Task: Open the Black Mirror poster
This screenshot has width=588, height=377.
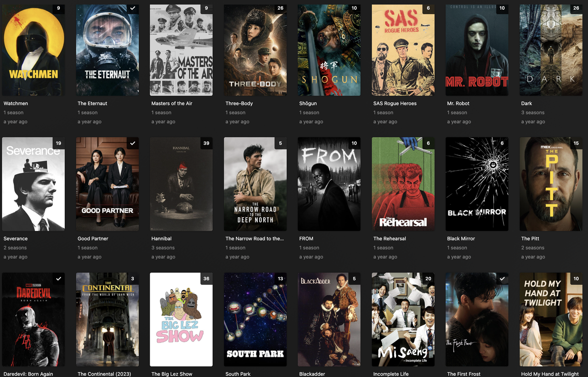Action: [477, 184]
